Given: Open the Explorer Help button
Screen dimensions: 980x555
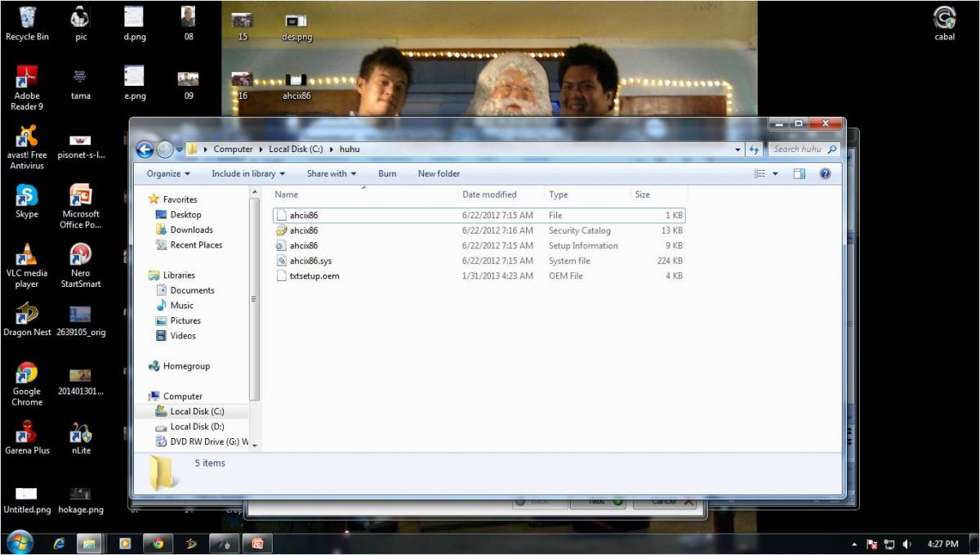Looking at the screenshot, I should point(825,173).
